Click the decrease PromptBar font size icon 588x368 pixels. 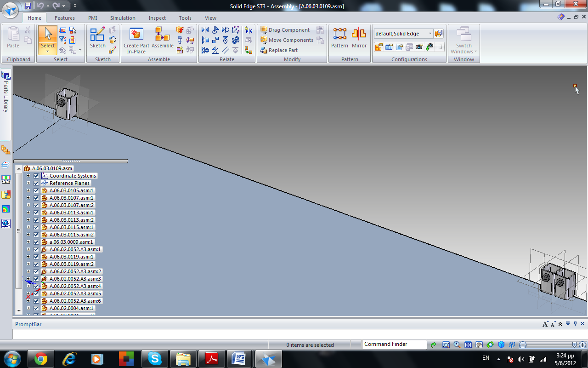point(553,324)
